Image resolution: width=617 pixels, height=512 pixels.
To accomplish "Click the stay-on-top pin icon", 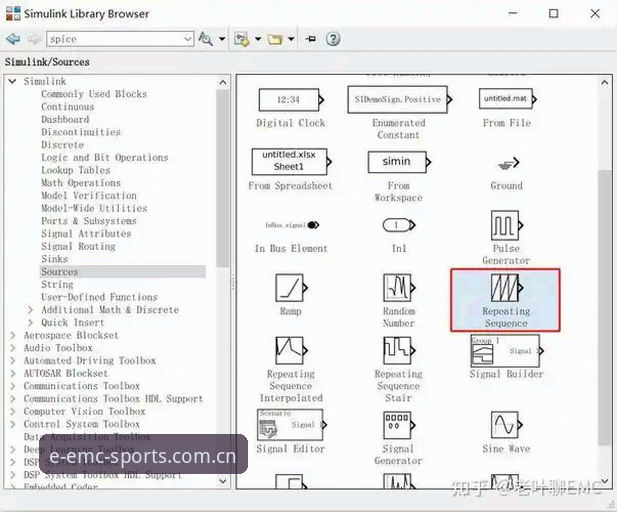I will 311,39.
